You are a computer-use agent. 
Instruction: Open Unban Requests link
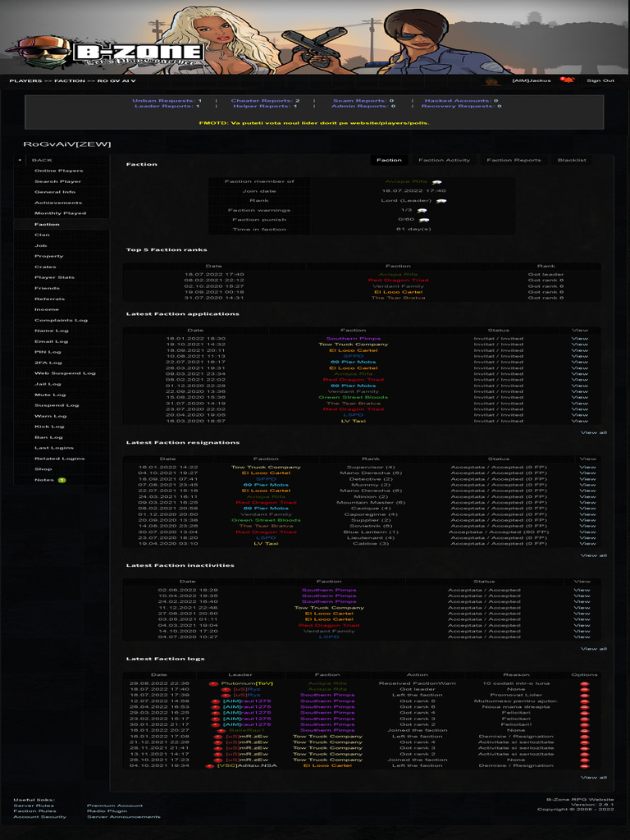coord(167,101)
